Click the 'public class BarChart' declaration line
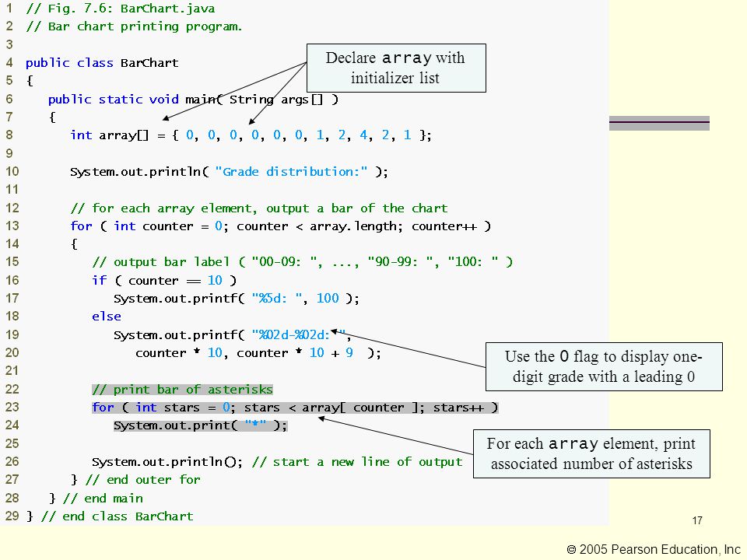The width and height of the screenshot is (747, 560). (x=102, y=63)
